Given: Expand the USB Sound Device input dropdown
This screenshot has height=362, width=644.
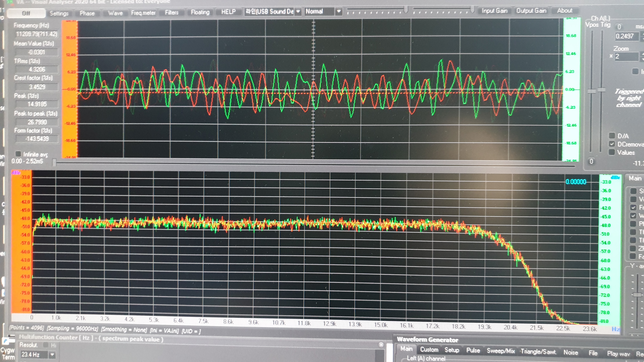Looking at the screenshot, I should click(298, 11).
